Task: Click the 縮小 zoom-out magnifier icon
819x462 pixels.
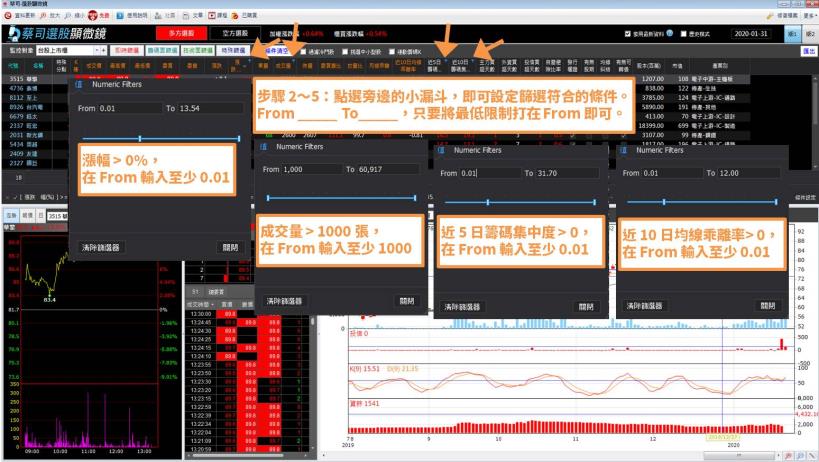Action: tap(68, 16)
